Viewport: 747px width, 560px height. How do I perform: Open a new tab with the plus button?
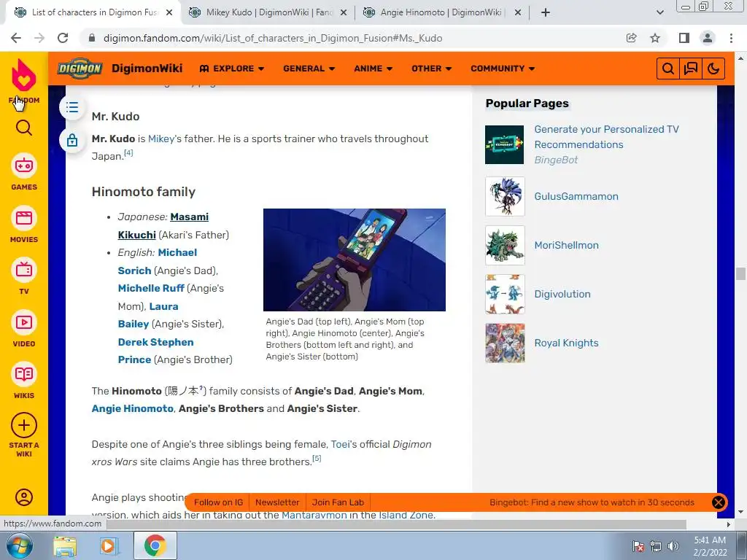tap(546, 12)
